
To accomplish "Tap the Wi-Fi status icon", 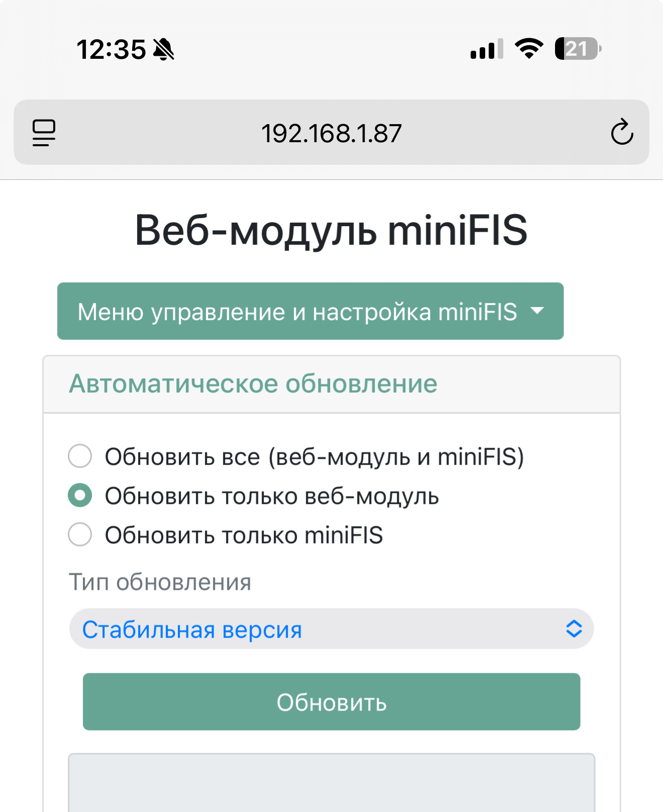I will (x=529, y=49).
